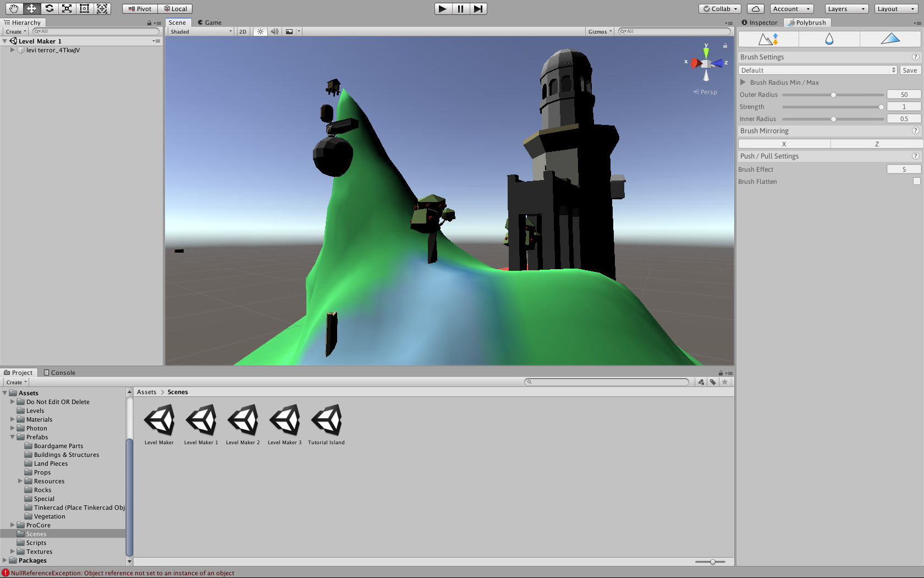Open the Cloud services button
Viewport: 924px width, 578px height.
(756, 9)
